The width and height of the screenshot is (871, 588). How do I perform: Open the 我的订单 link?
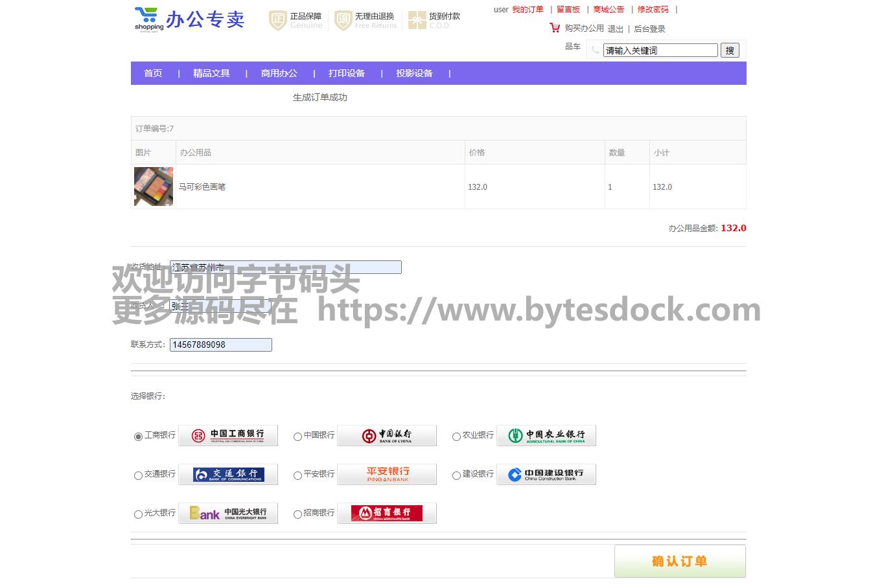(x=528, y=10)
